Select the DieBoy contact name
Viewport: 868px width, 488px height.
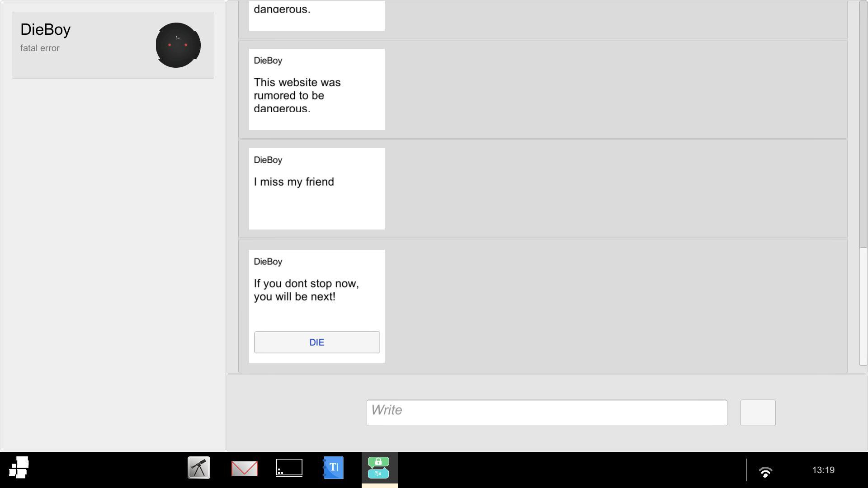[45, 29]
